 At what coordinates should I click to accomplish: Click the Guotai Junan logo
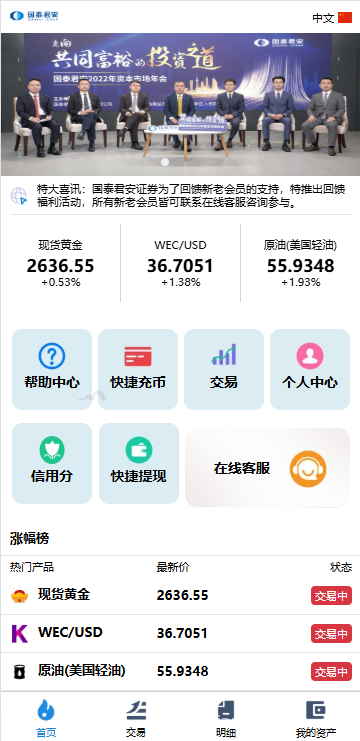[34, 16]
